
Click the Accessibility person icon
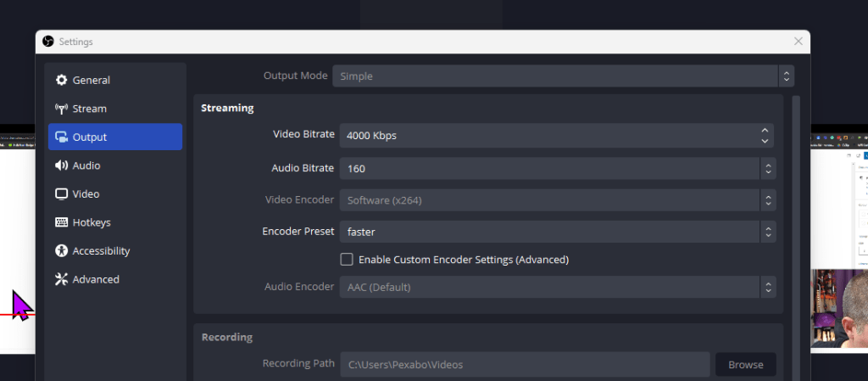click(x=61, y=251)
